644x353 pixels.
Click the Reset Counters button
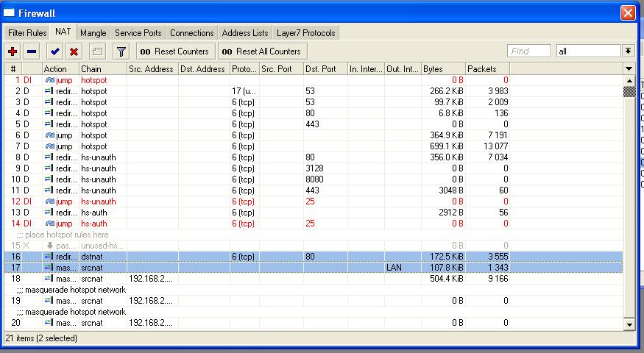175,51
